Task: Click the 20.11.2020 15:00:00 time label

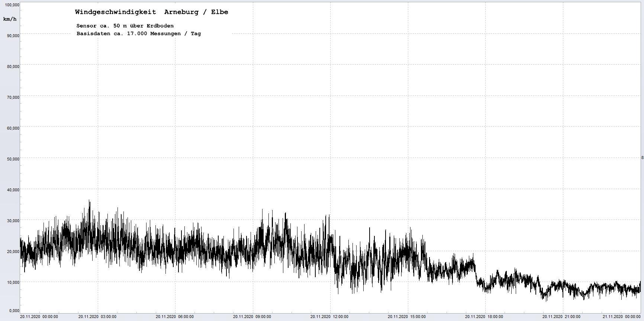Action: click(x=407, y=317)
